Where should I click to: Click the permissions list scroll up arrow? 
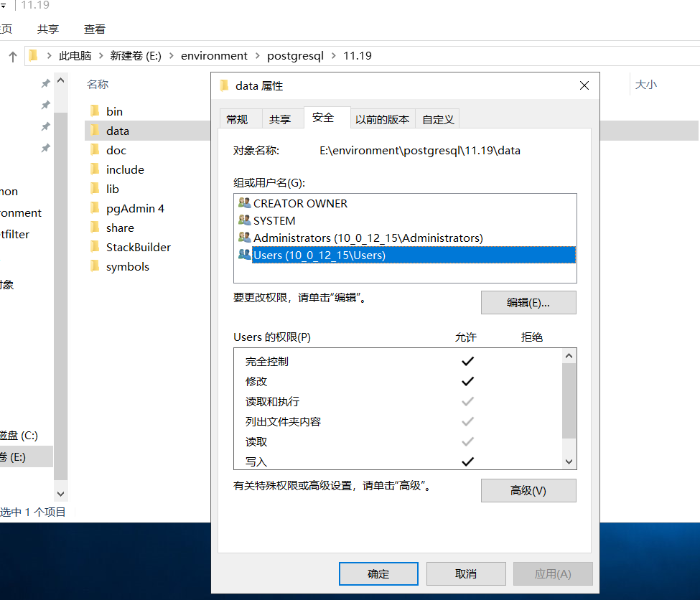569,356
